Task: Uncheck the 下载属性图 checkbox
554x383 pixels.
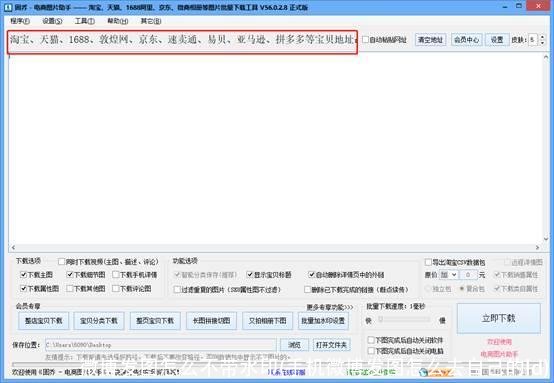Action: pos(24,289)
